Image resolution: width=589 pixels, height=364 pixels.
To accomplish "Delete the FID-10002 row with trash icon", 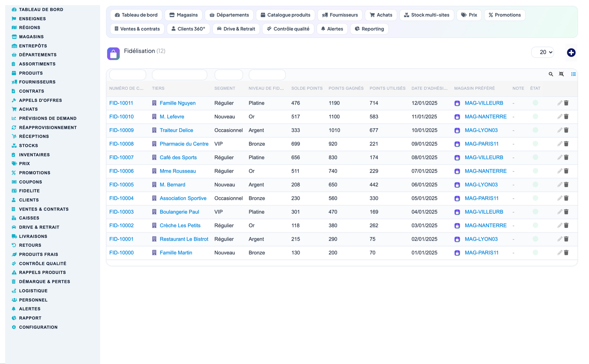I will click(x=566, y=226).
